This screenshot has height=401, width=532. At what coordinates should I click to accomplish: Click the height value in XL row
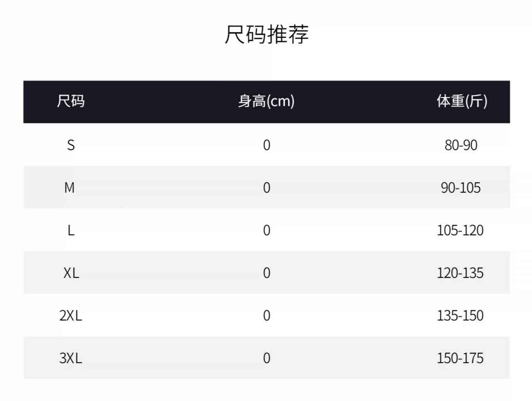[267, 273]
